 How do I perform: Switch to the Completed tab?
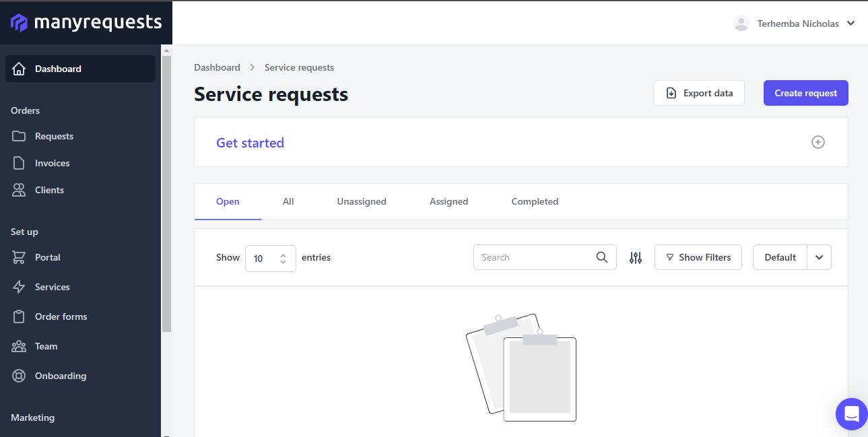click(x=534, y=201)
